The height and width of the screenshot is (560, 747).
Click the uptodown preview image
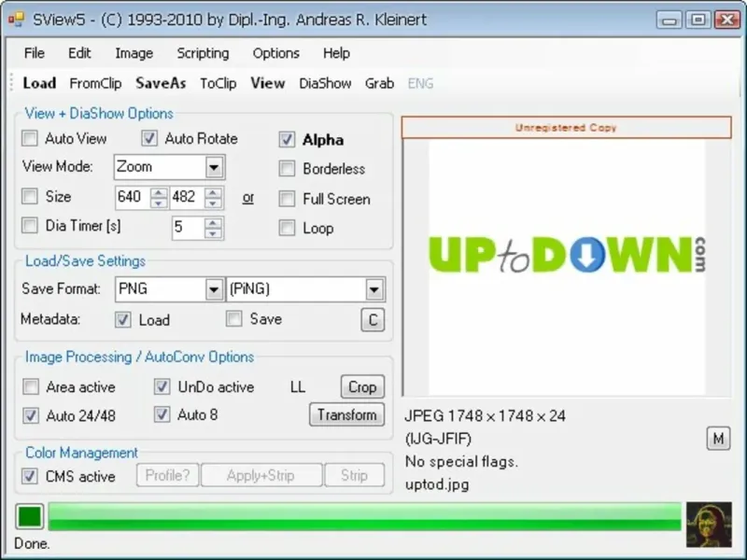click(567, 267)
